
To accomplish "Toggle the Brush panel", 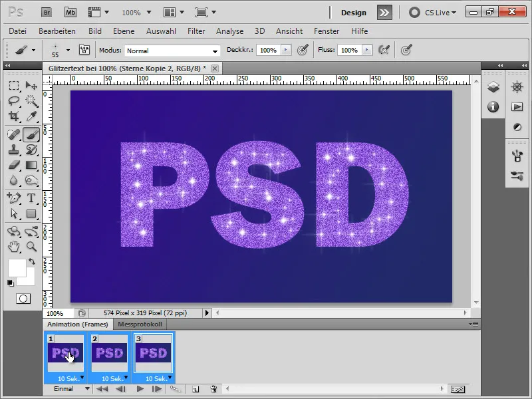I will pyautogui.click(x=84, y=50).
